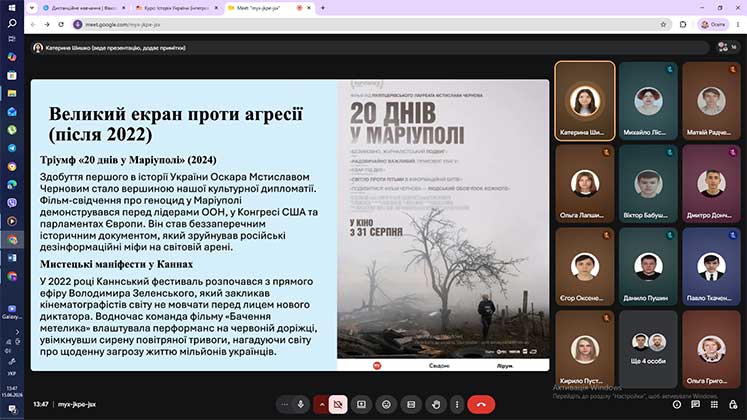This screenshot has height=420, width=747.
Task: Open the chat with everyone panel
Action: (x=696, y=404)
